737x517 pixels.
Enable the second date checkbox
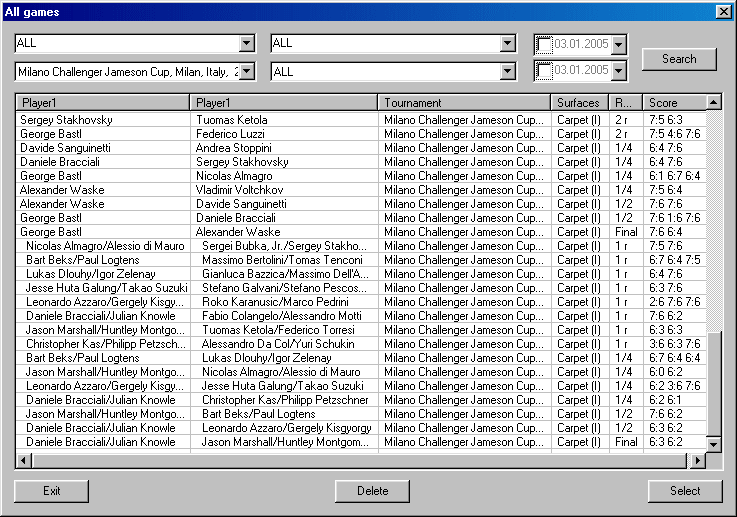tap(544, 71)
